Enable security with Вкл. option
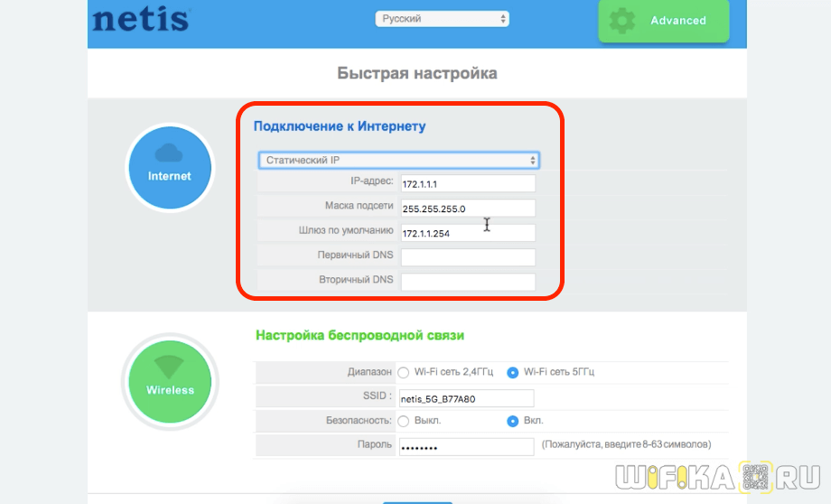 tap(512, 421)
